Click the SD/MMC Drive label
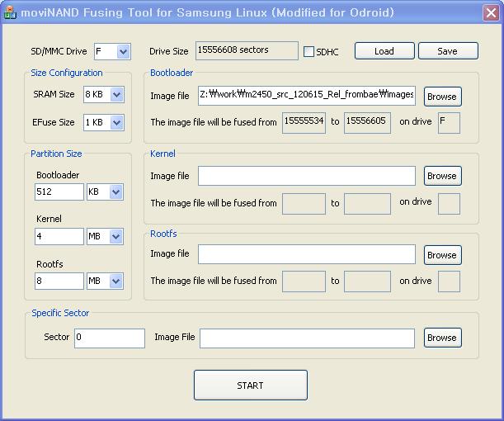 pos(59,51)
